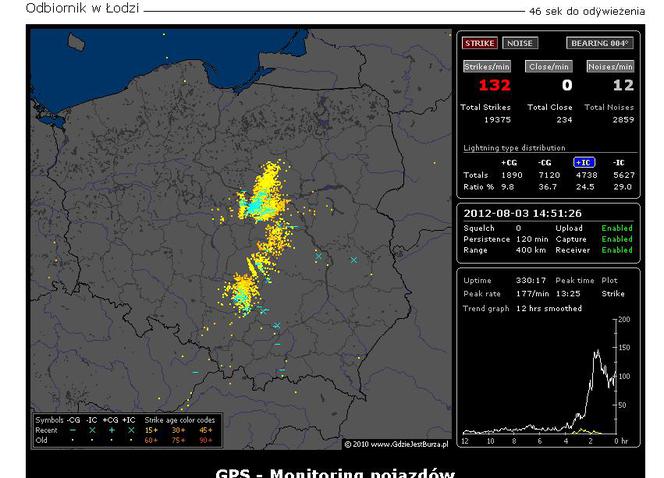This screenshot has height=478, width=664.
Task: Click the +IC totals value 4738
Action: point(587,175)
